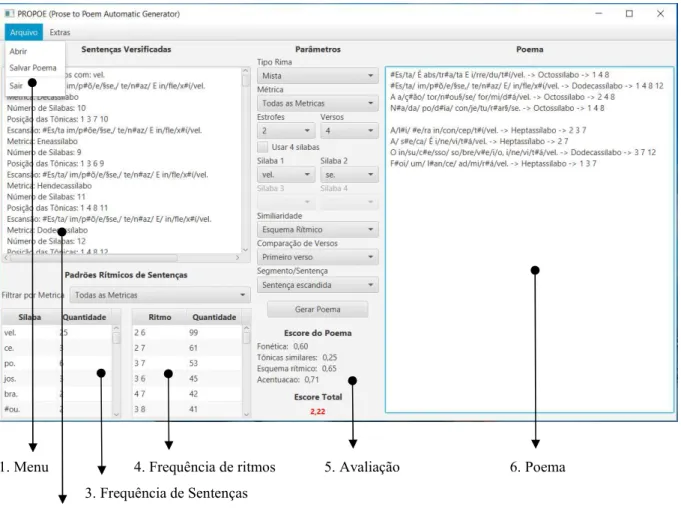The width and height of the screenshot is (681, 512).
Task: Click the horizontal scrollbar of Sentenças Versificadas
Action: point(122,258)
